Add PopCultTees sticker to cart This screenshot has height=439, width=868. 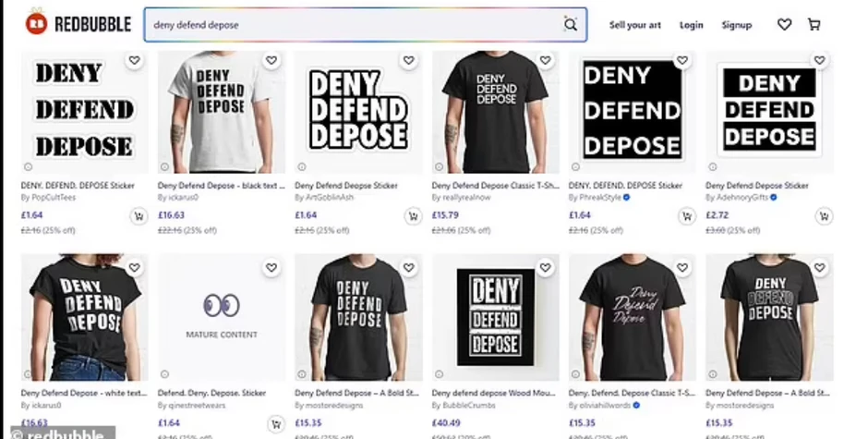(138, 216)
